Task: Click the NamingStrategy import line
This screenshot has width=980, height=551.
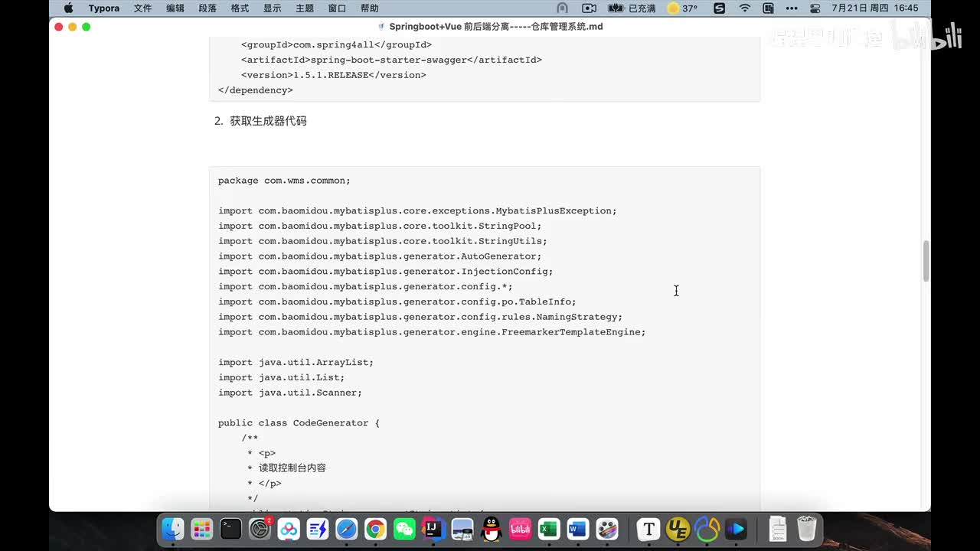Action: pyautogui.click(x=420, y=317)
